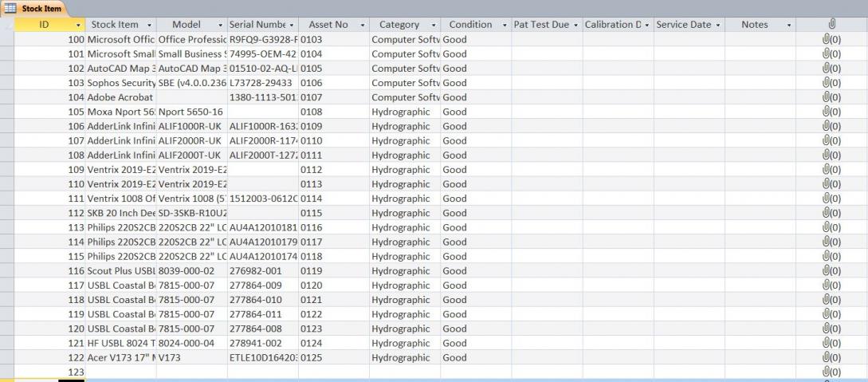Select Model cell '8024-000-04'
The image size is (868, 382).
pyautogui.click(x=191, y=343)
